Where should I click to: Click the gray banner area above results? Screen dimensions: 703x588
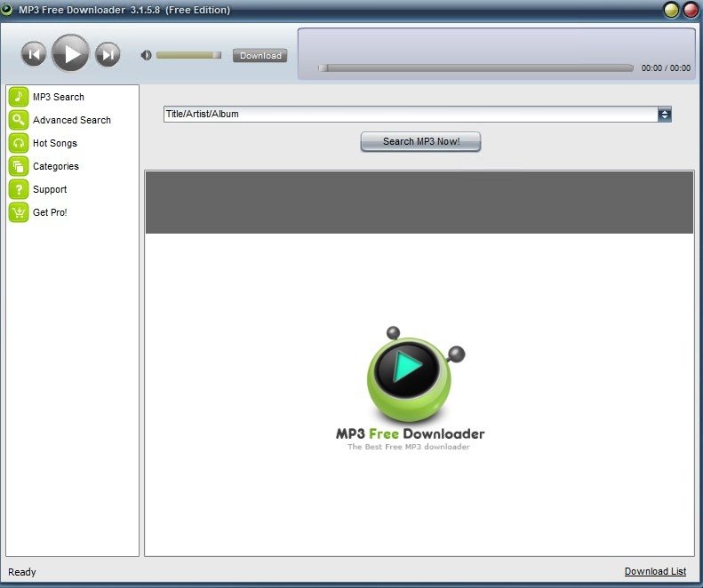coord(419,203)
